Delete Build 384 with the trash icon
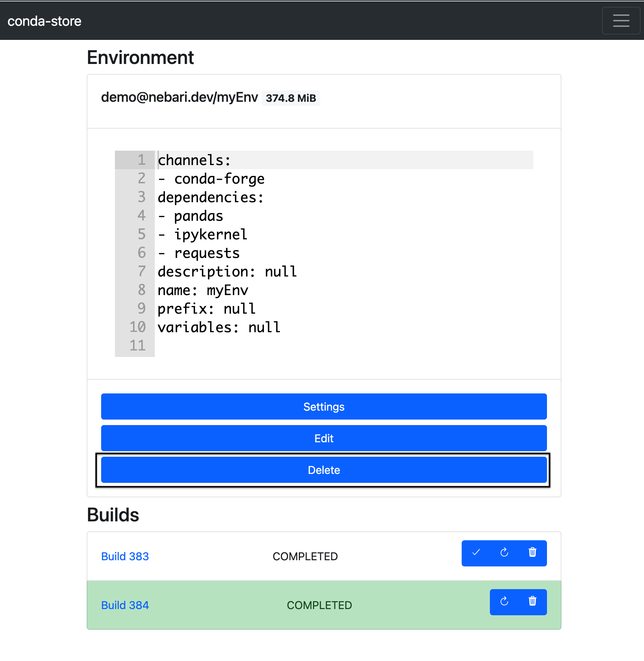 (532, 602)
